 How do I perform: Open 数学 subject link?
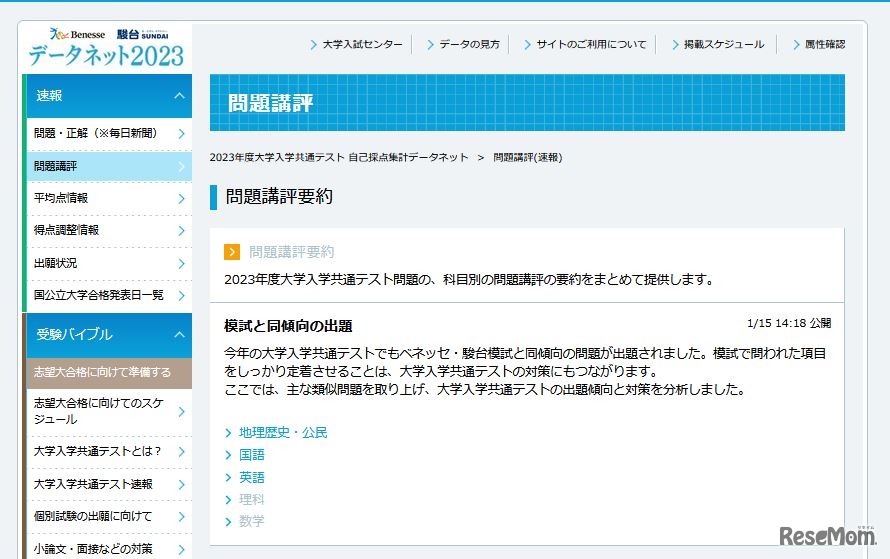tap(251, 521)
